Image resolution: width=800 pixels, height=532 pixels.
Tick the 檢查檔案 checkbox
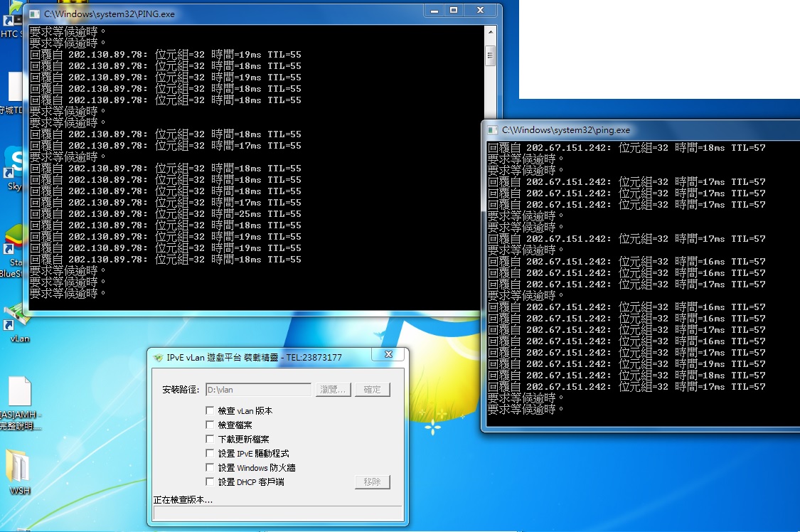tap(210, 425)
